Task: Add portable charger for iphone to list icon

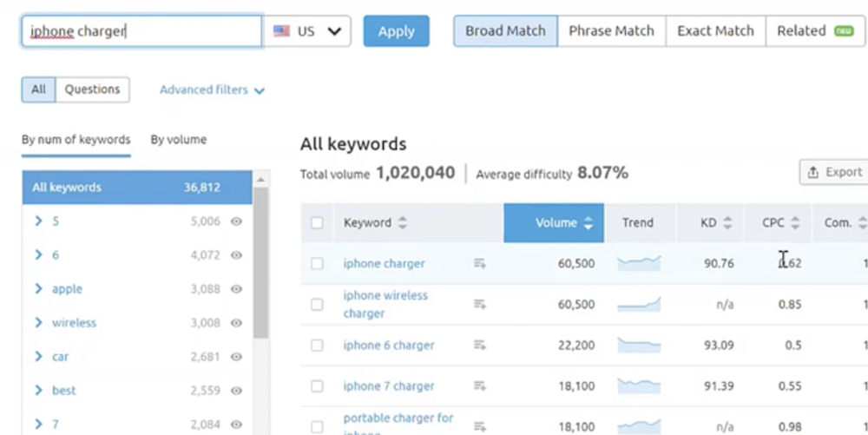Action: tap(480, 426)
